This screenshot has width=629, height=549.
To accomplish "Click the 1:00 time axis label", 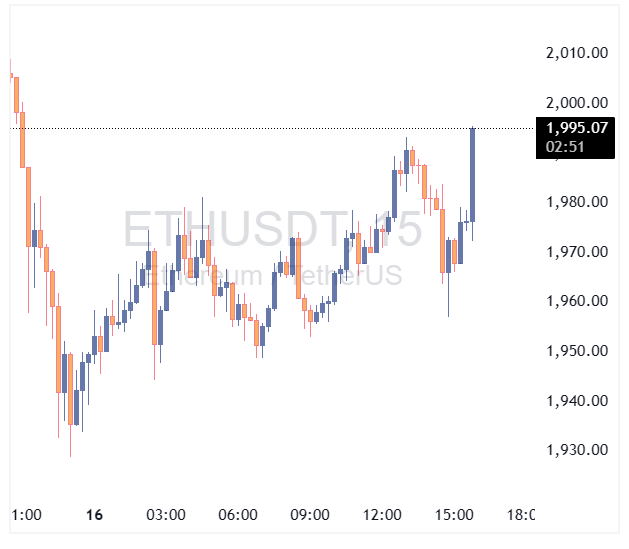I will tap(26, 515).
